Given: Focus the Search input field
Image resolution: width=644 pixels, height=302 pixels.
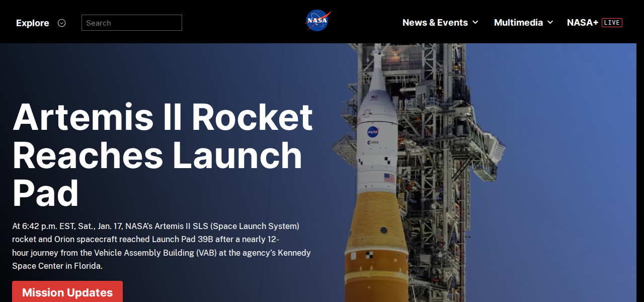Looking at the screenshot, I should [x=132, y=23].
